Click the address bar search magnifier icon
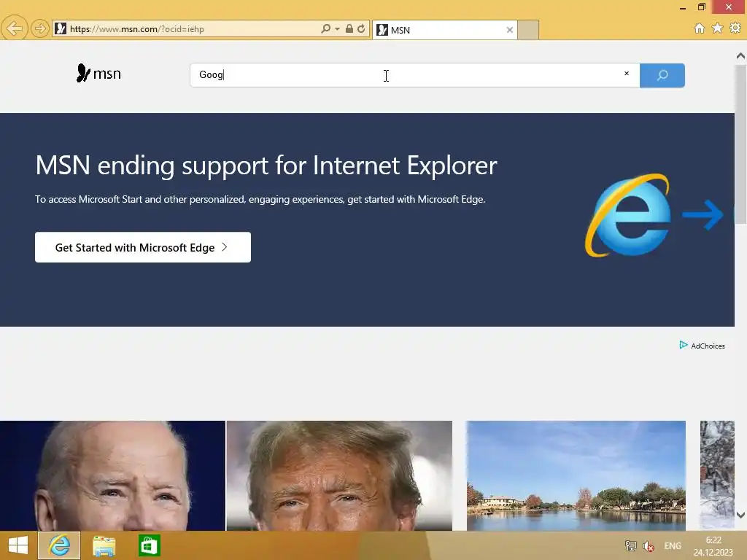This screenshot has width=747, height=560. pyautogui.click(x=325, y=28)
